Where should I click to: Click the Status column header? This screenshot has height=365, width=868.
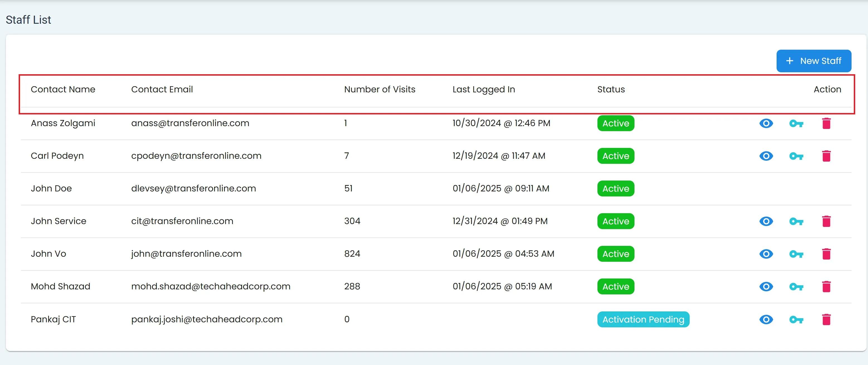coord(611,89)
